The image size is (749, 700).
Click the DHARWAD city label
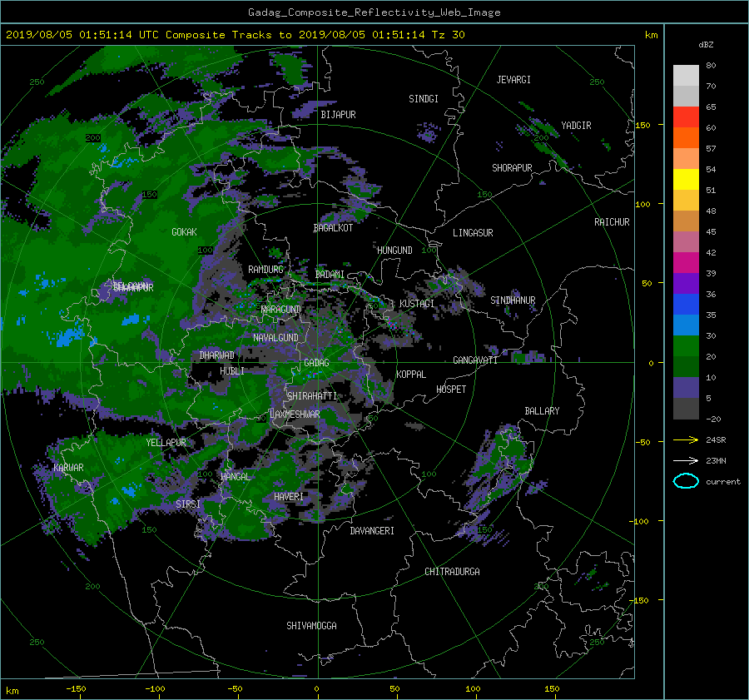217,355
